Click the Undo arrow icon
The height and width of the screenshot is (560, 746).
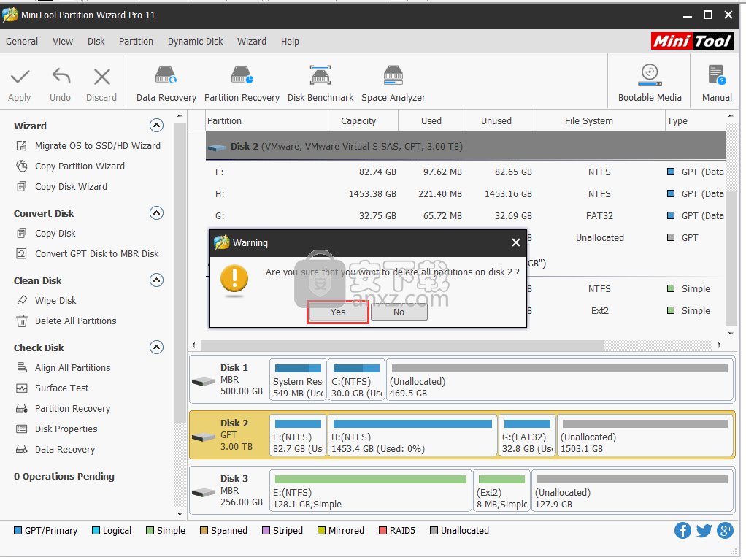point(61,77)
